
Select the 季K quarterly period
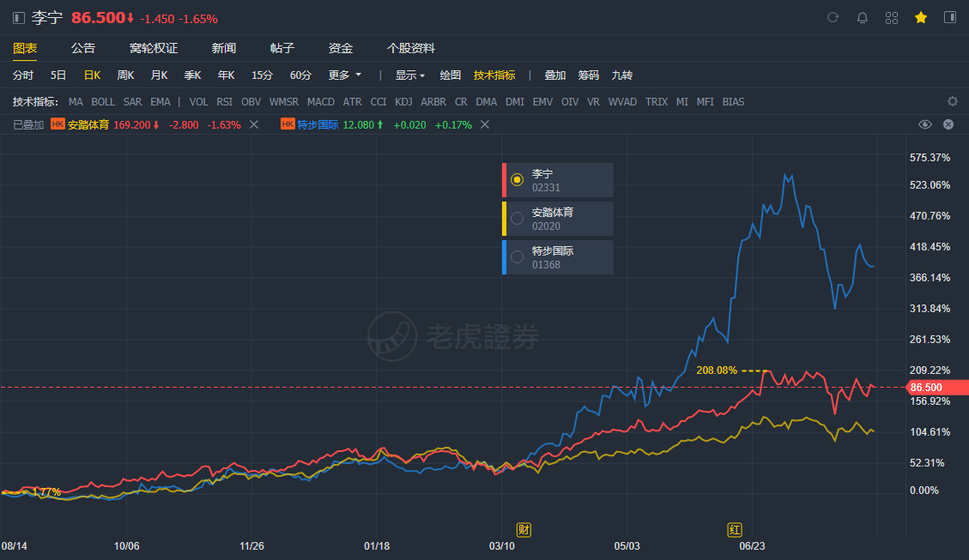(193, 75)
